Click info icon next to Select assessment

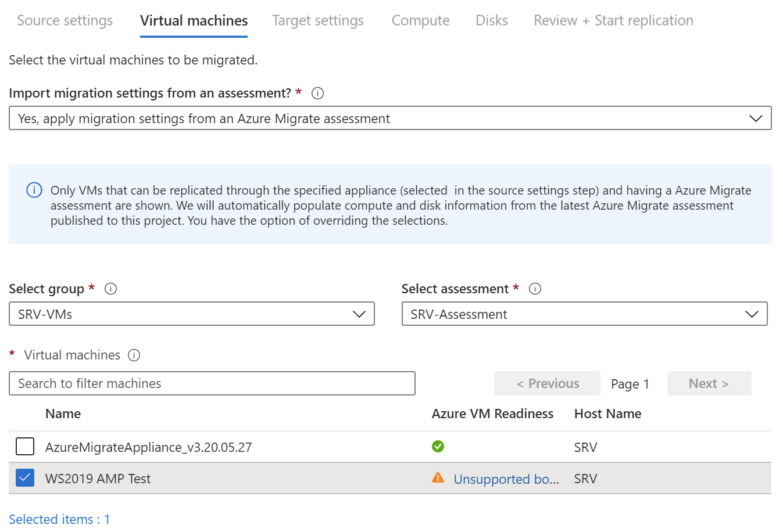(x=535, y=289)
